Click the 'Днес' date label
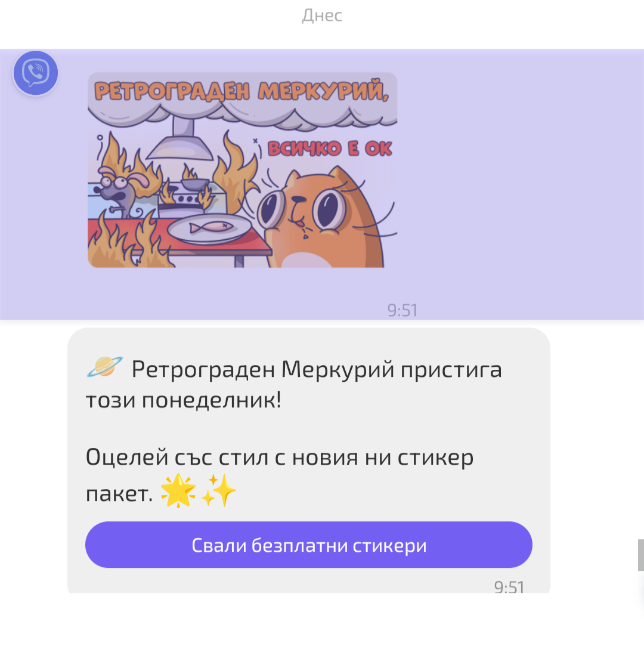644x649 pixels. tap(322, 16)
